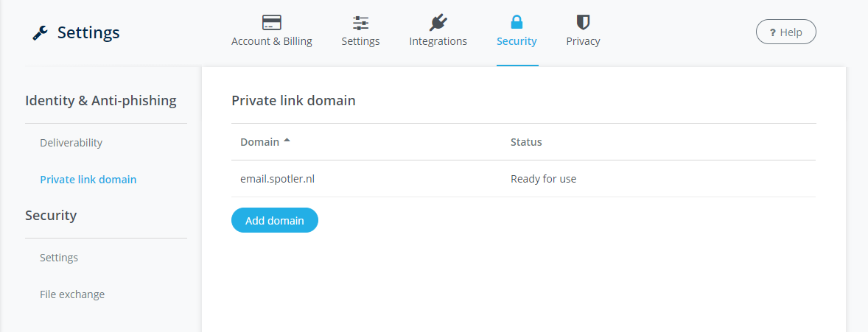The height and width of the screenshot is (332, 868).
Task: Click the question mark icon in Help
Action: pos(772,32)
